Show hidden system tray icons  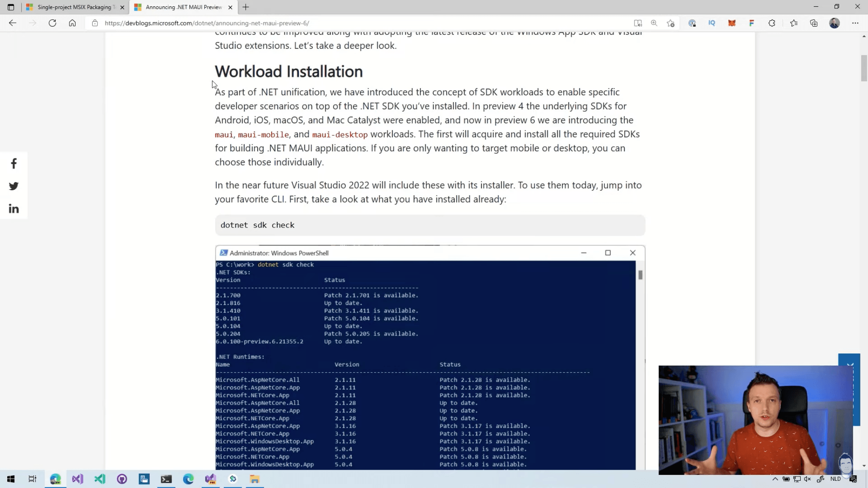coord(775,479)
